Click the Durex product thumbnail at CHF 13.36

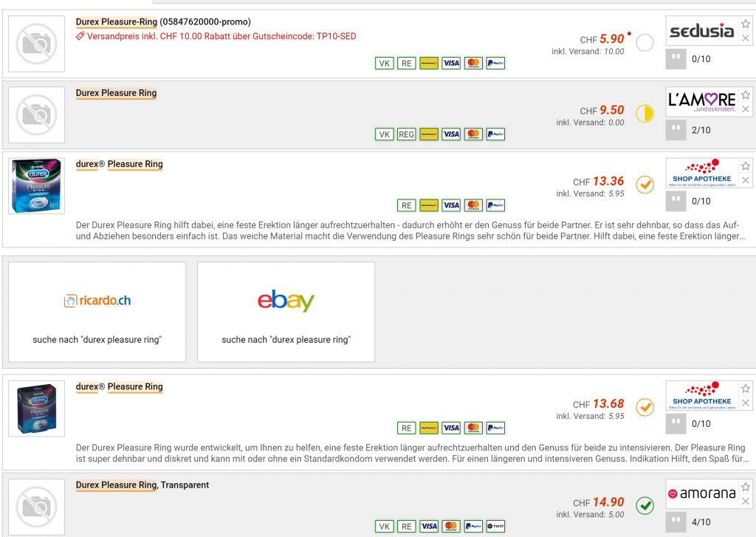35,185
